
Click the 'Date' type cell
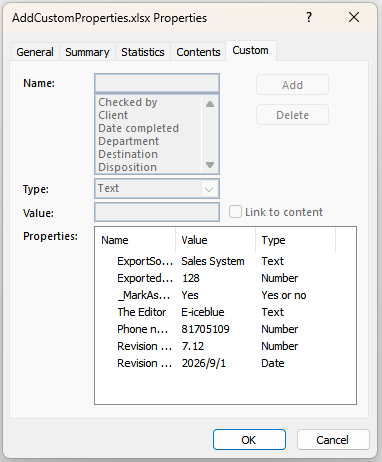273,363
